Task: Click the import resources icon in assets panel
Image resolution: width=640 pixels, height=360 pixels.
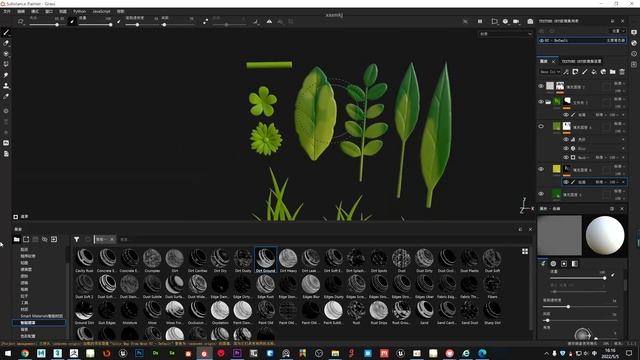Action: point(54,239)
